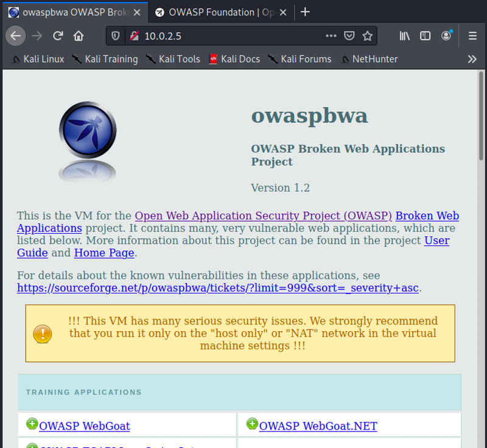This screenshot has width=487, height=448.
Task: Open OWASP WebGoat.NET application link
Action: pyautogui.click(x=318, y=426)
